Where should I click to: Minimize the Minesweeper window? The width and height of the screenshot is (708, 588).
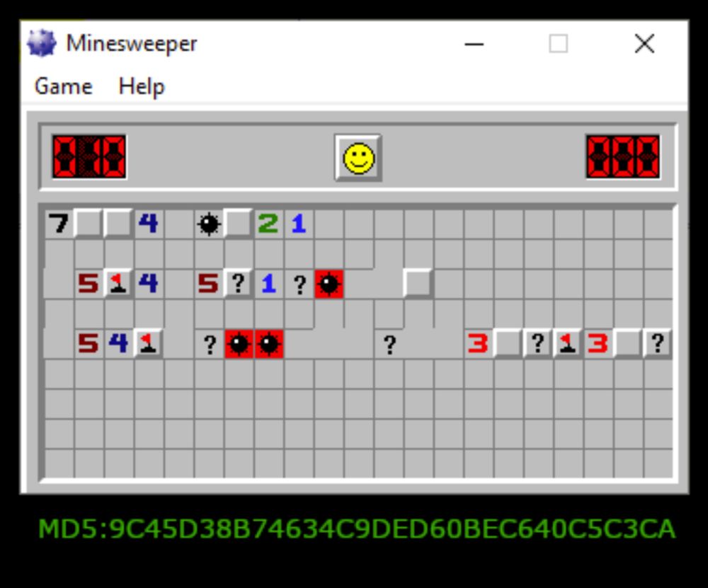474,44
